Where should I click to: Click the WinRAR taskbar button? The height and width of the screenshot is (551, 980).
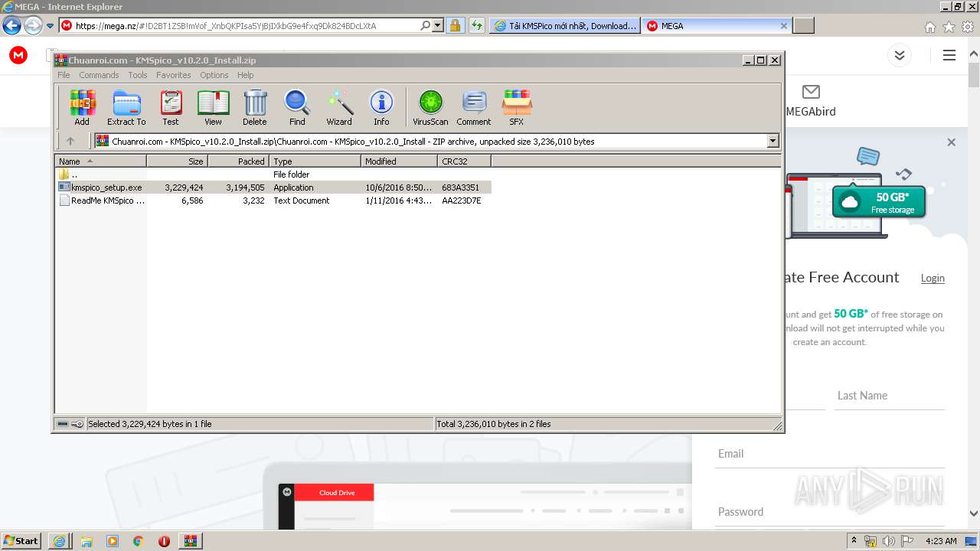coord(191,541)
